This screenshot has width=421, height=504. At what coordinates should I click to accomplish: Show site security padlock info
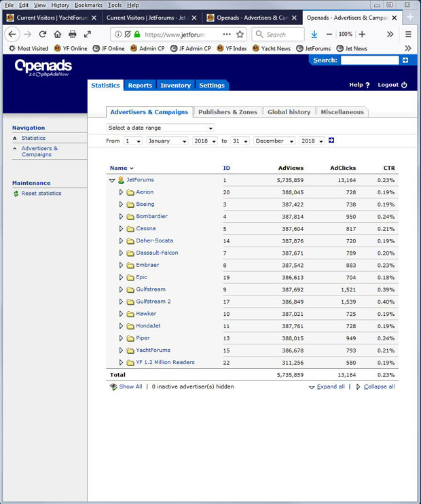click(137, 35)
